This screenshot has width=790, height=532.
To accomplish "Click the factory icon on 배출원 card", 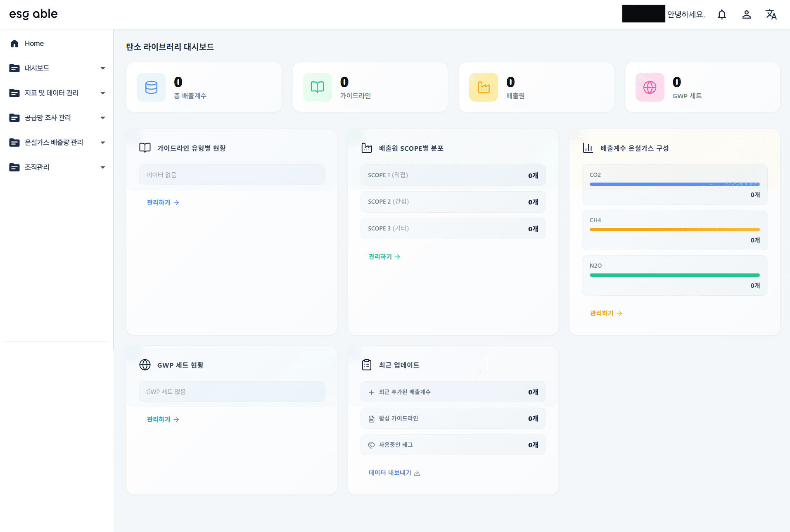I will (484, 87).
